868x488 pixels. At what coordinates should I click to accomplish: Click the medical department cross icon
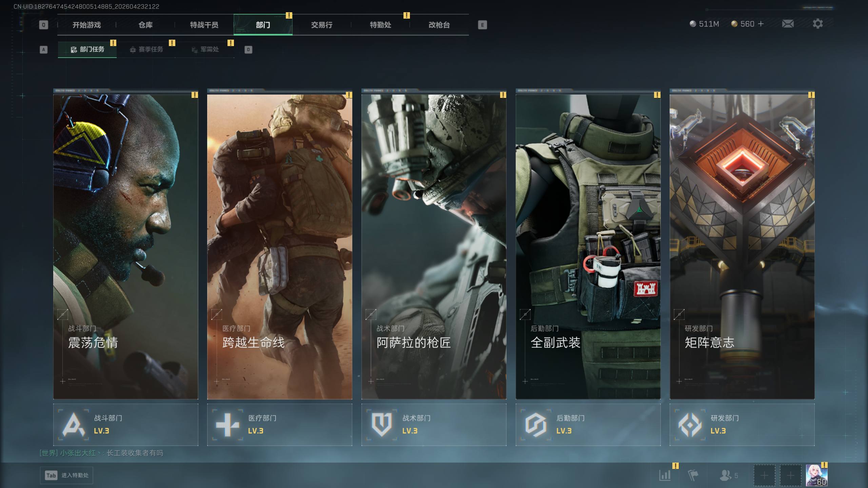(228, 425)
